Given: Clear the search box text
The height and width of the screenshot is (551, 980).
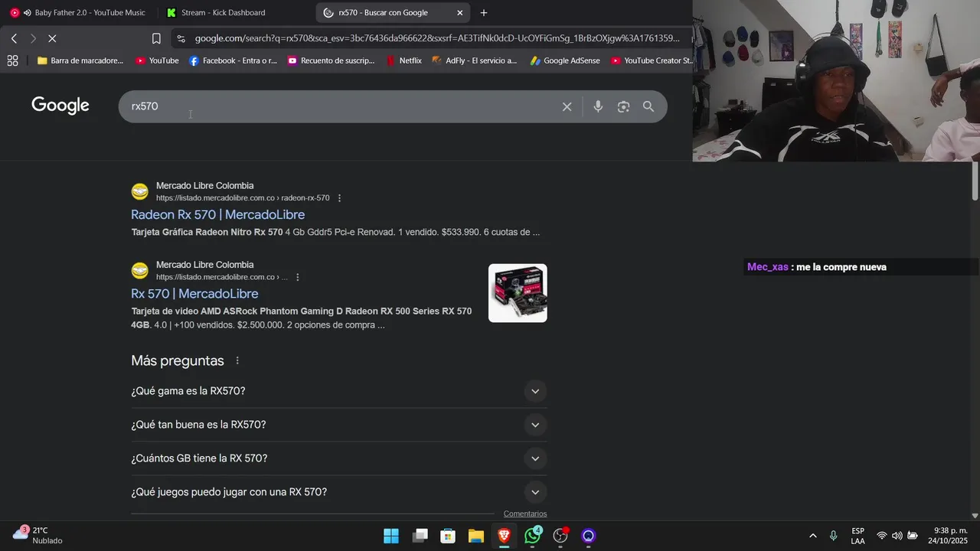Looking at the screenshot, I should pos(567,106).
